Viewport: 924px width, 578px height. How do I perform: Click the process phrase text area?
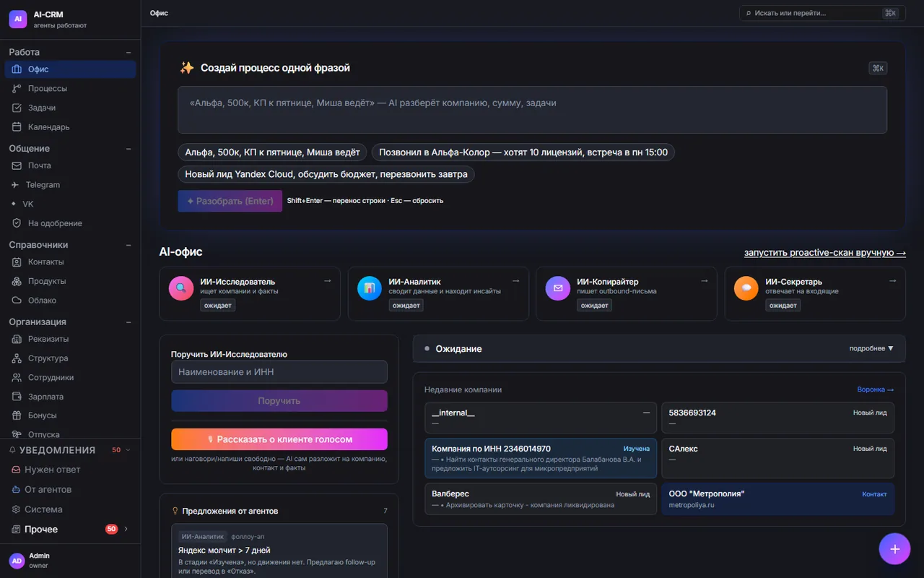point(532,110)
